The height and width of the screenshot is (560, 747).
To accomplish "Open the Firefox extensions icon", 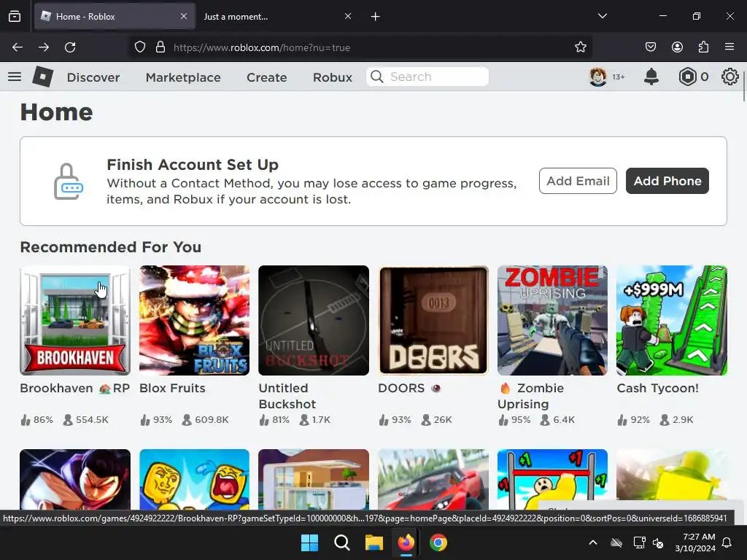I will [x=703, y=47].
